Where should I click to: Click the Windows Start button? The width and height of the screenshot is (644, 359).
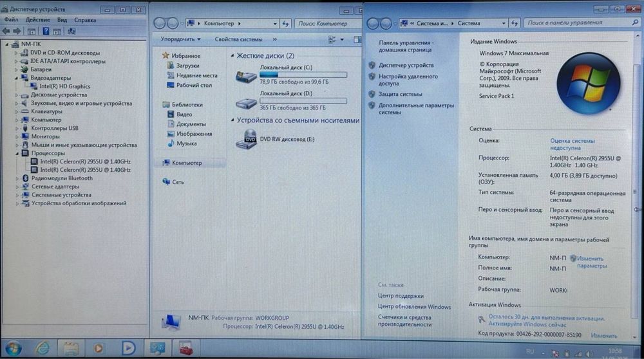point(14,348)
